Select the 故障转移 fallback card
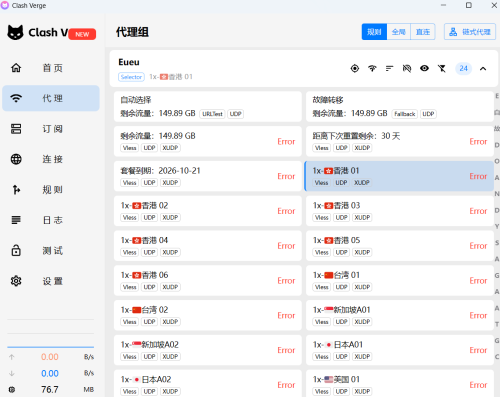 point(399,107)
